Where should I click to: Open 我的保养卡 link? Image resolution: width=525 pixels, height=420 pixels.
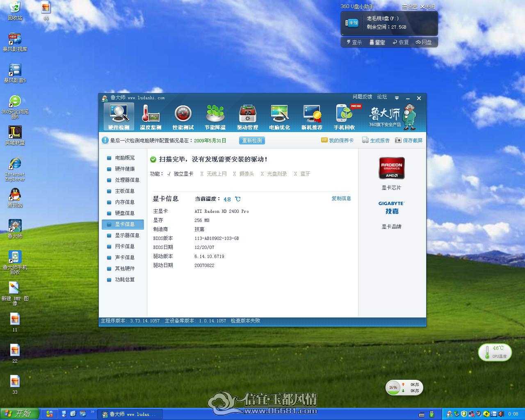(337, 140)
